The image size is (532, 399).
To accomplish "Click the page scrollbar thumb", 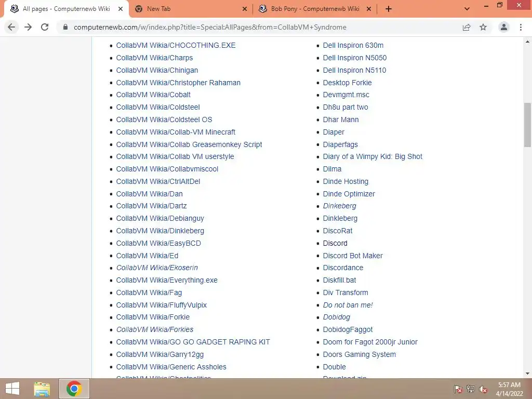I will coord(527,125).
